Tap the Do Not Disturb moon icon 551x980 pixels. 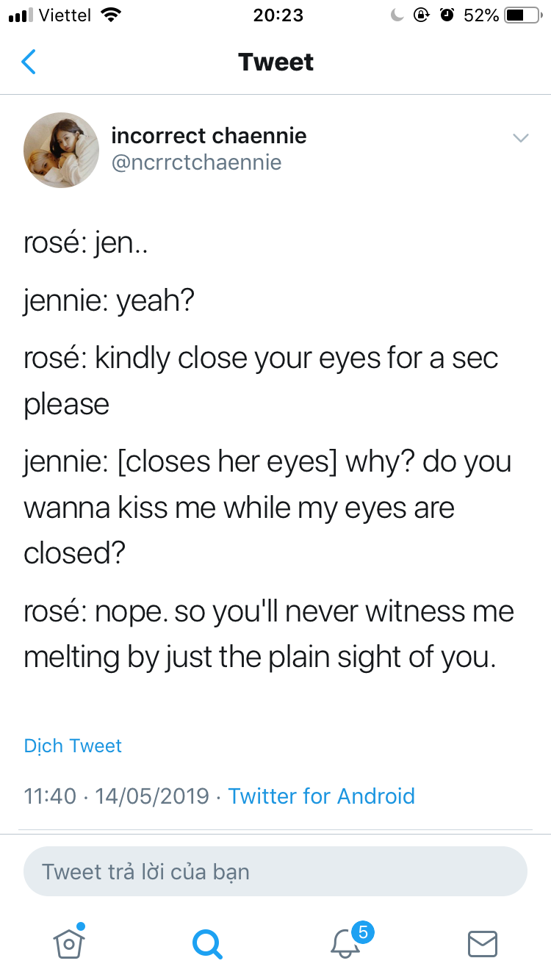coord(397,15)
